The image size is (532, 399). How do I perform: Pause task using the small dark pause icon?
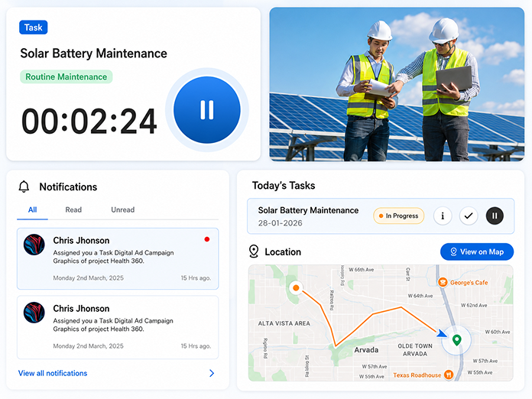click(x=495, y=216)
